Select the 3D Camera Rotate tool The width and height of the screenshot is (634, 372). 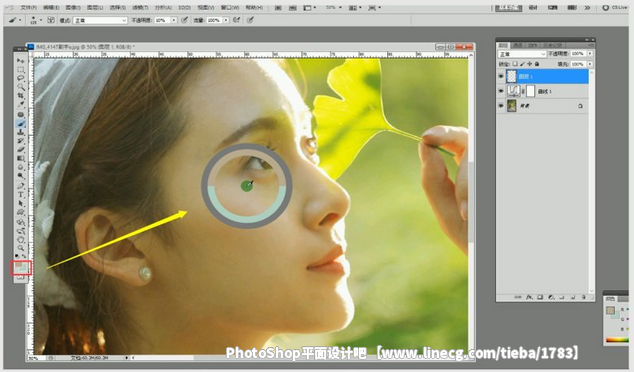[20, 231]
